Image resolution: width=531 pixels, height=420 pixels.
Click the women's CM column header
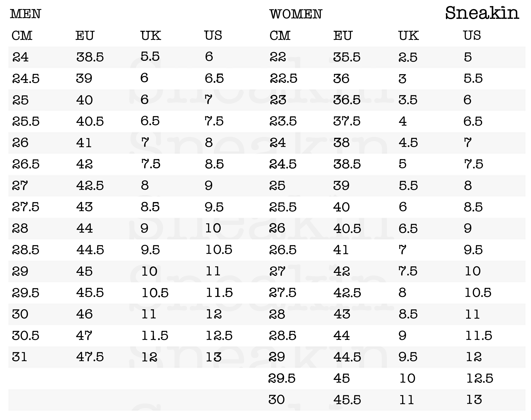[280, 36]
